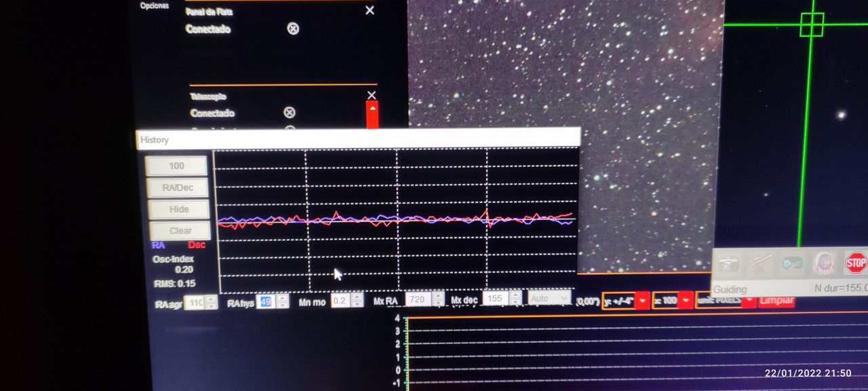Image resolution: width=868 pixels, height=391 pixels.
Task: Click the Hide button in History window
Action: (179, 209)
